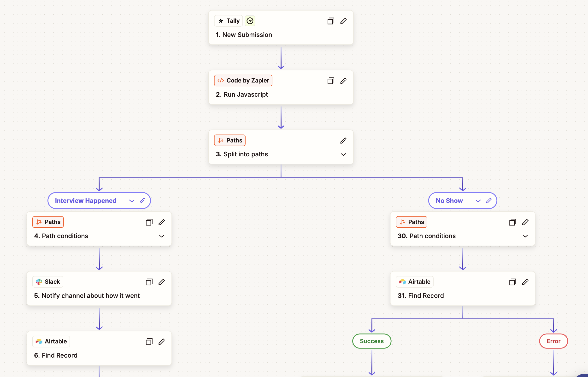Screen dimensions: 588x377
Task: Click the '2. Run Javascript' step title
Action: coord(242,94)
